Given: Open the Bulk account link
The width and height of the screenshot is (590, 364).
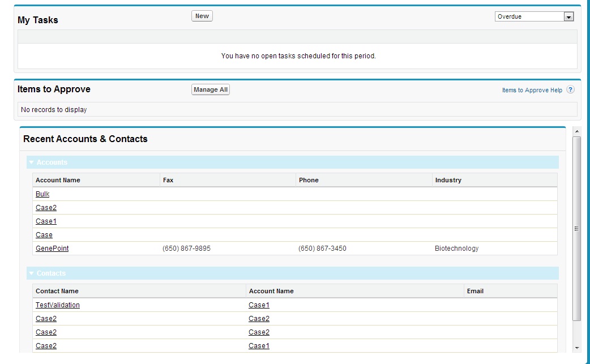Looking at the screenshot, I should [x=42, y=194].
